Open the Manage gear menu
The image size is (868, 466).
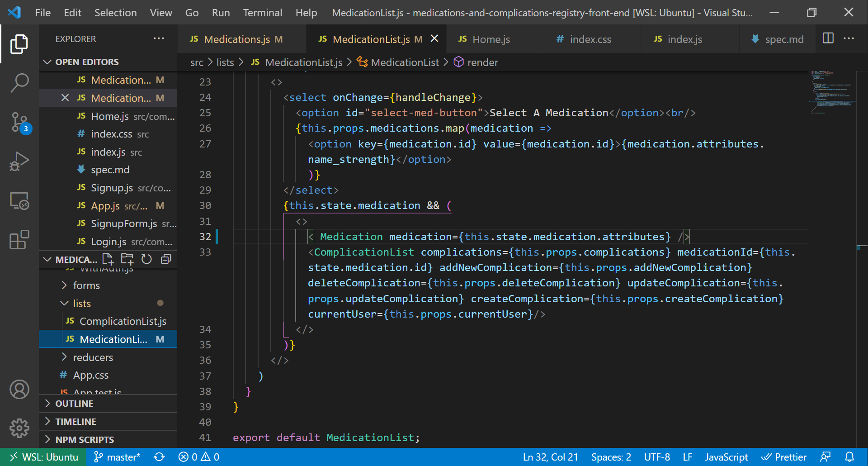pos(19,428)
